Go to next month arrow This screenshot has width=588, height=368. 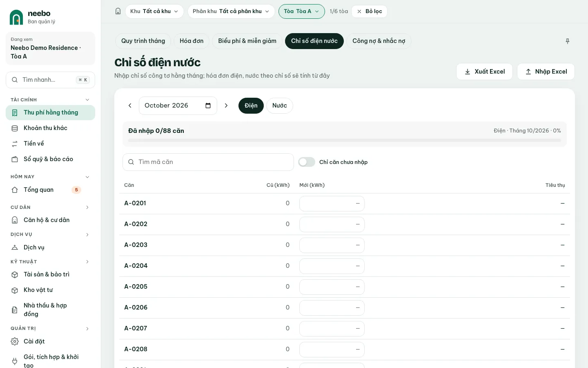click(226, 105)
